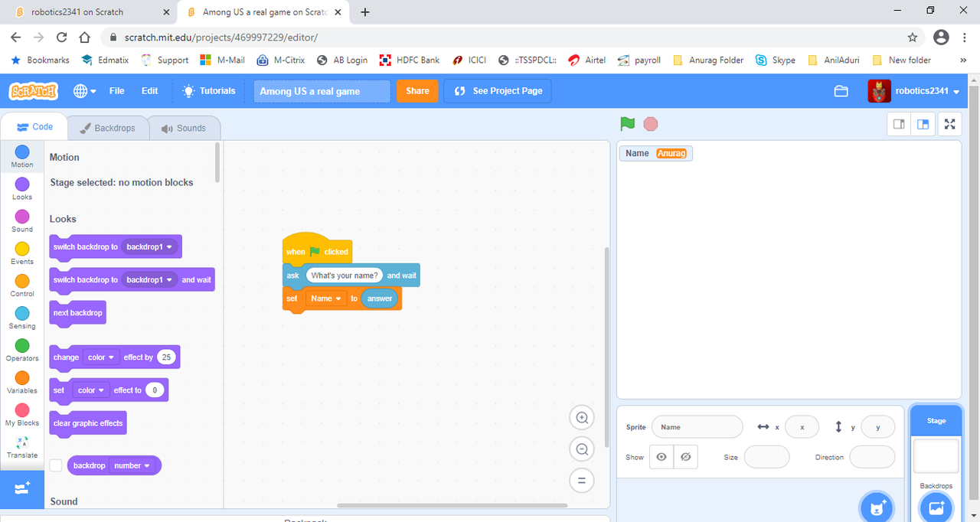Show the sprite with eye icon
This screenshot has width=980, height=522.
coord(661,457)
